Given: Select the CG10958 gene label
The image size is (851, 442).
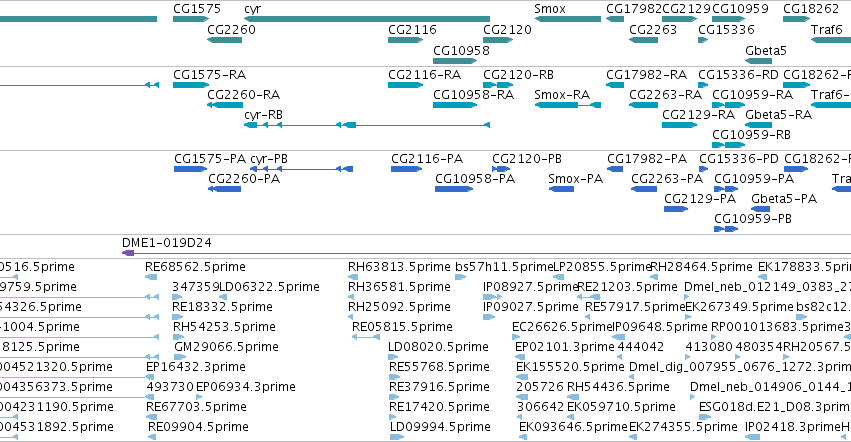Looking at the screenshot, I should (461, 50).
